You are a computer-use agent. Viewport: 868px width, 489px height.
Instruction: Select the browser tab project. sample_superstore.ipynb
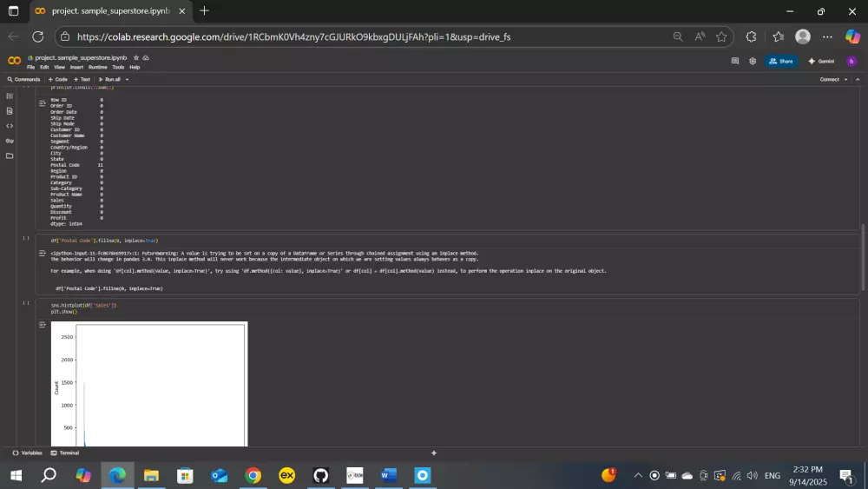109,11
